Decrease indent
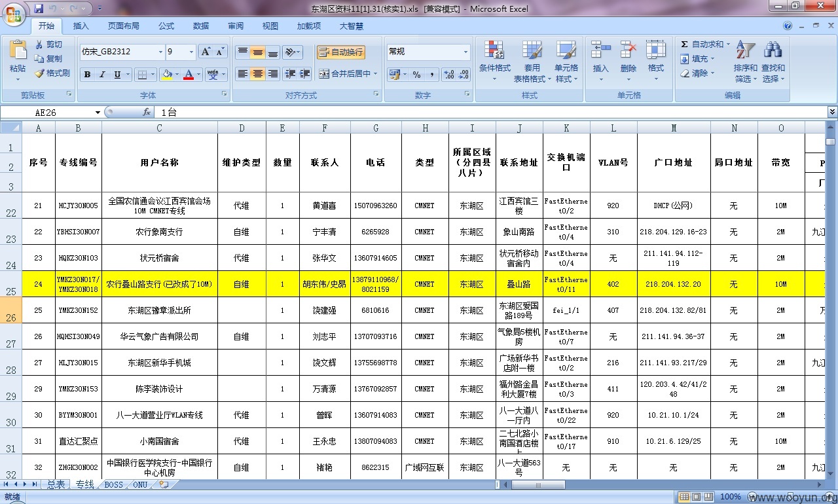Screen dimensions: 838x504 (x=290, y=74)
